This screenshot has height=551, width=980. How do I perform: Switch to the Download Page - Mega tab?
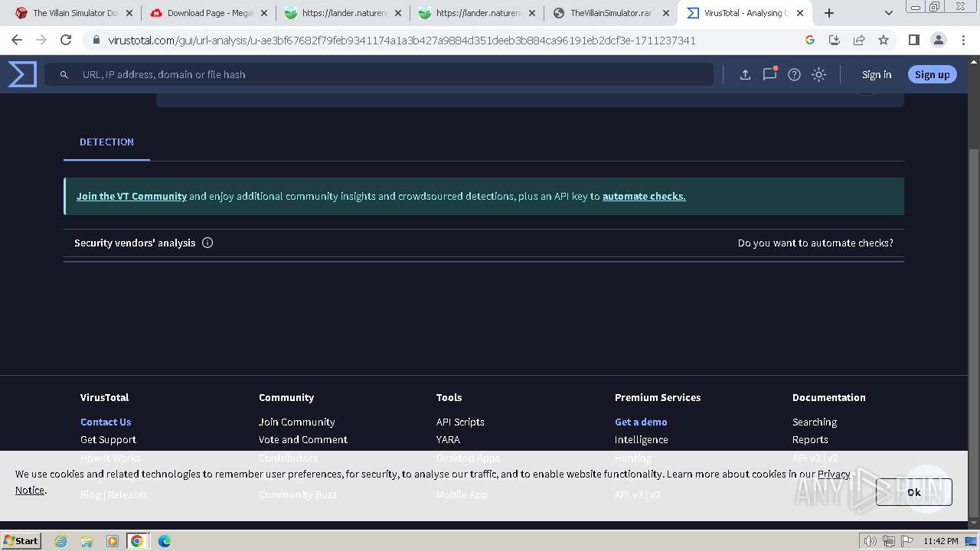(x=209, y=13)
